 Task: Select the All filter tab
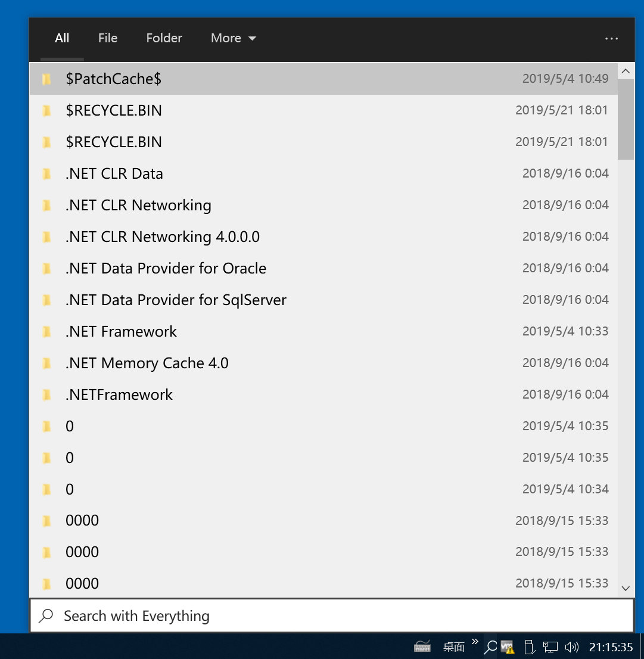point(62,38)
